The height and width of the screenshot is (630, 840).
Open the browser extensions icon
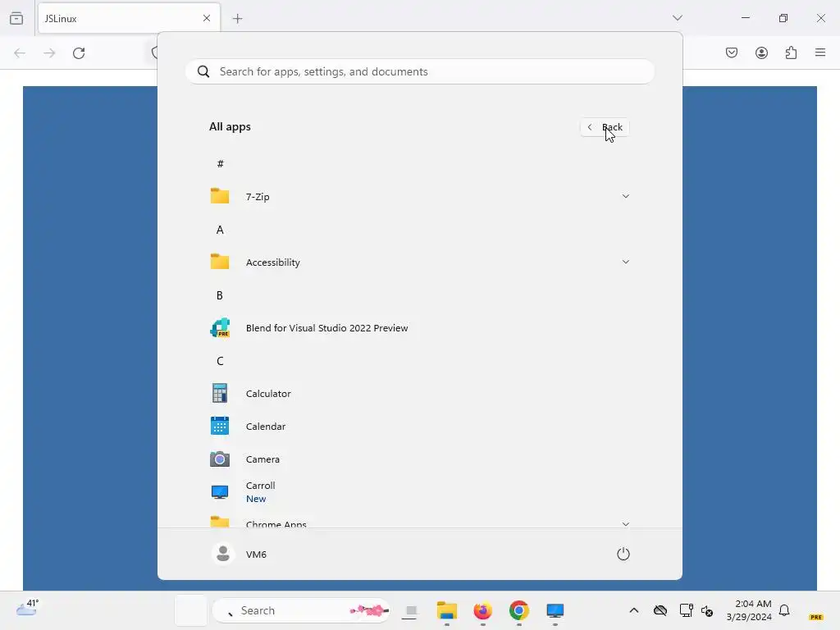(791, 52)
